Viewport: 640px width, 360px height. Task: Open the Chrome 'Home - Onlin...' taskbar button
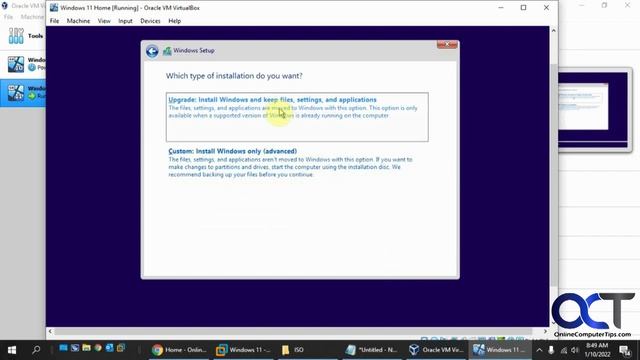pos(179,350)
